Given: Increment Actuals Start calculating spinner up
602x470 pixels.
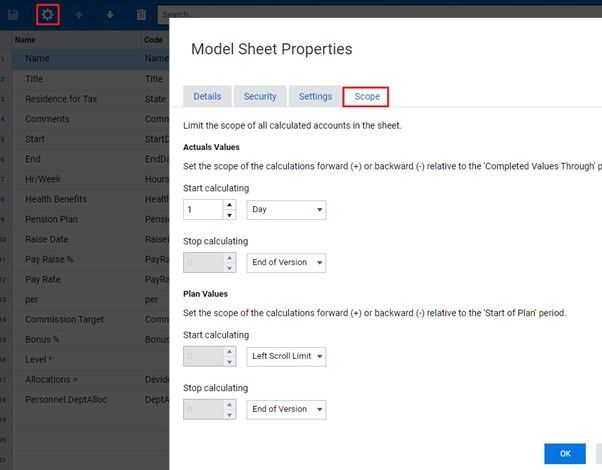Looking at the screenshot, I should [228, 206].
